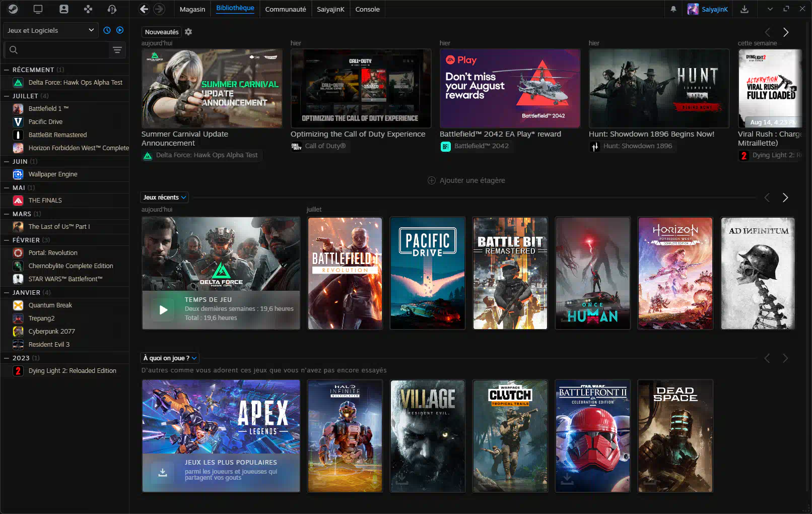812x514 pixels.
Task: Click the Wallpaper Engine icon in sidebar
Action: (x=18, y=174)
